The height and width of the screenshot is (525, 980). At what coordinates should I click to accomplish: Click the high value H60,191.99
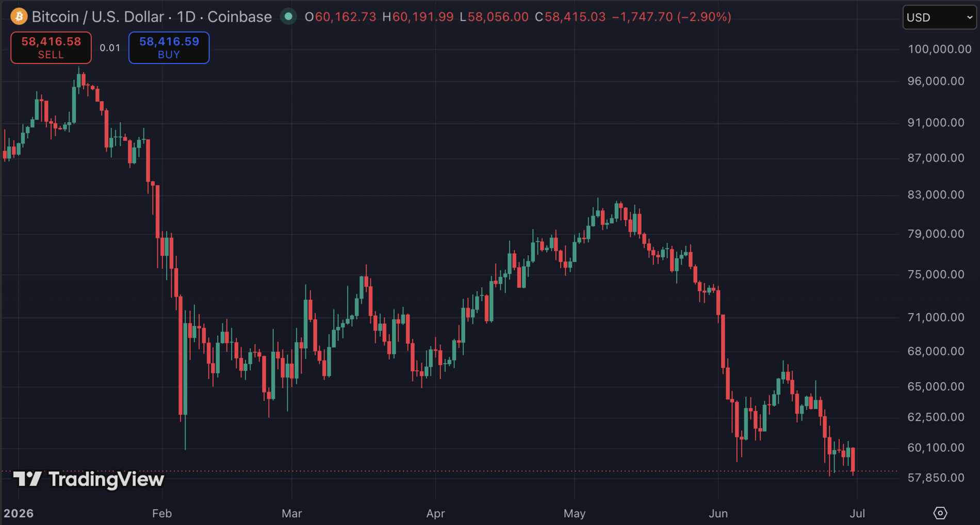[x=418, y=17]
